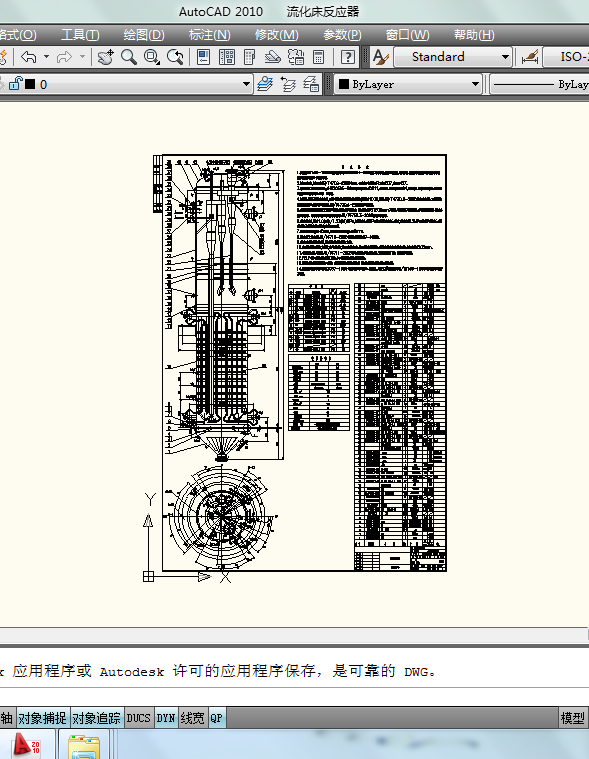Click the UCS origin icon in drawing
The height and width of the screenshot is (759, 589).
[149, 577]
